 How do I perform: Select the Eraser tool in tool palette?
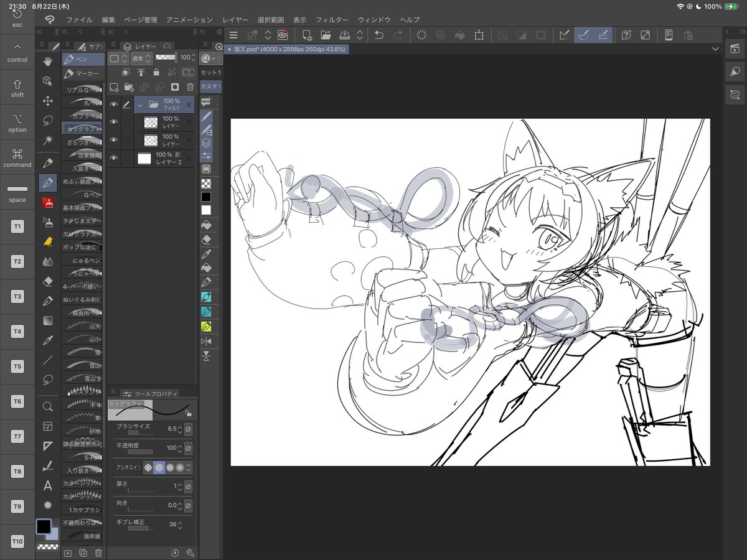click(48, 281)
